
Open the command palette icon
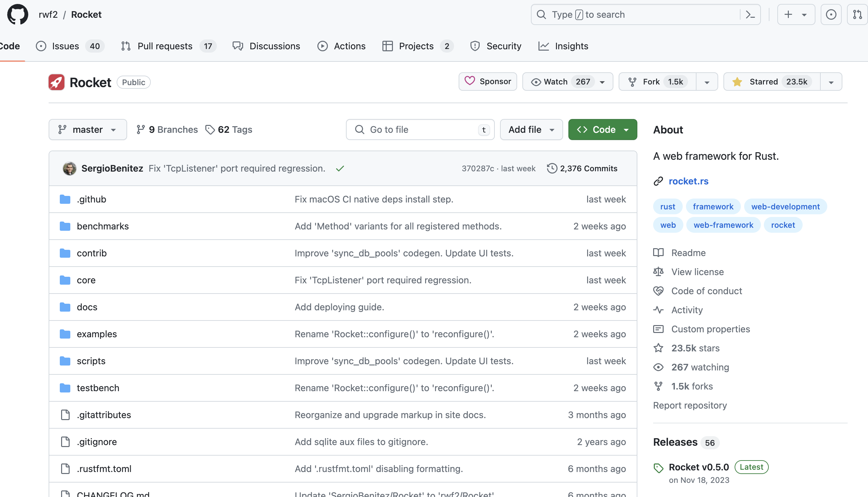(750, 14)
